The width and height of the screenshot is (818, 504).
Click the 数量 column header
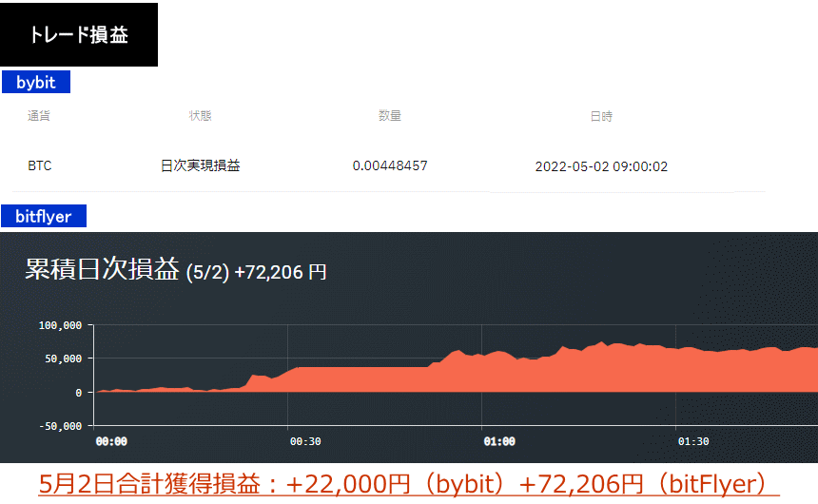[390, 116]
